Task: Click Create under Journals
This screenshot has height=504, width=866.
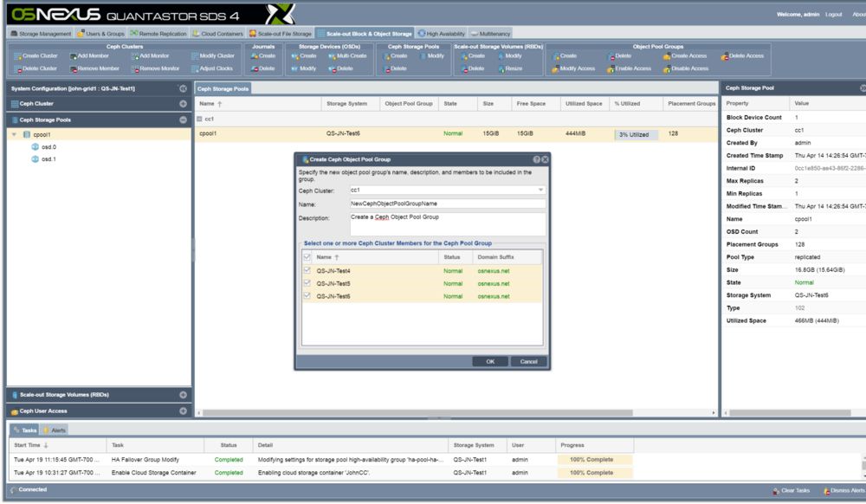Action: coord(263,56)
